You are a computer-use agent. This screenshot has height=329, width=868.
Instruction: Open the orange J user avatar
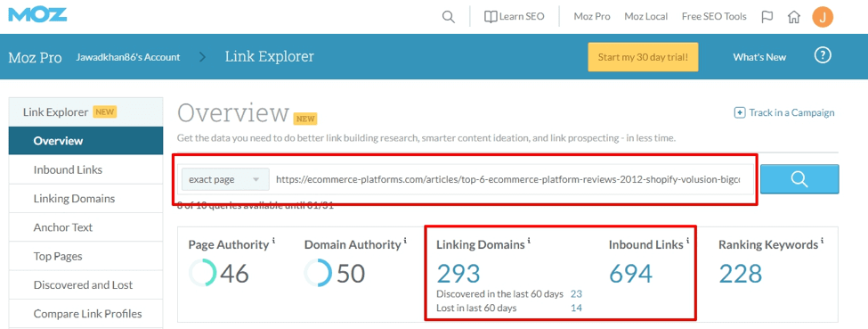coord(823,17)
